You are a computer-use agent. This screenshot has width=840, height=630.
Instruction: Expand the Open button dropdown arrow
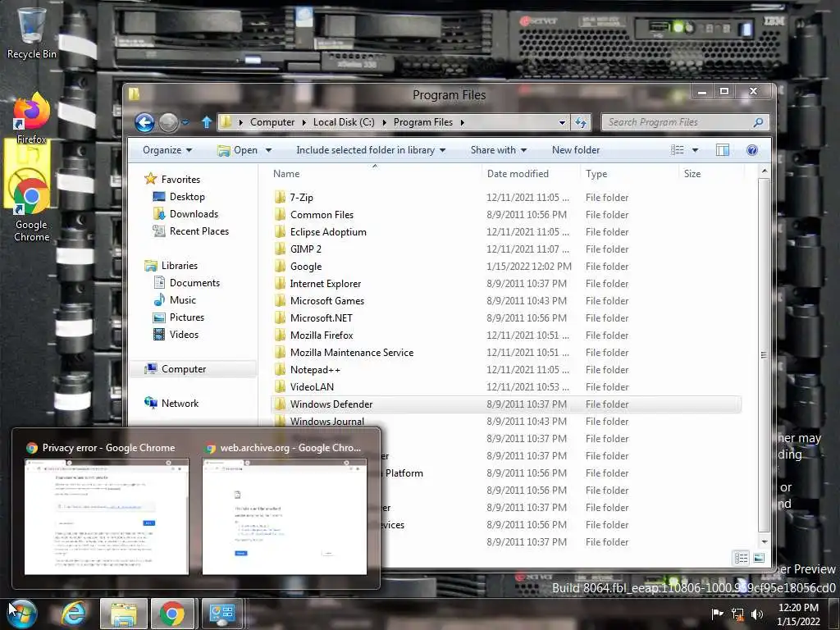(x=268, y=150)
